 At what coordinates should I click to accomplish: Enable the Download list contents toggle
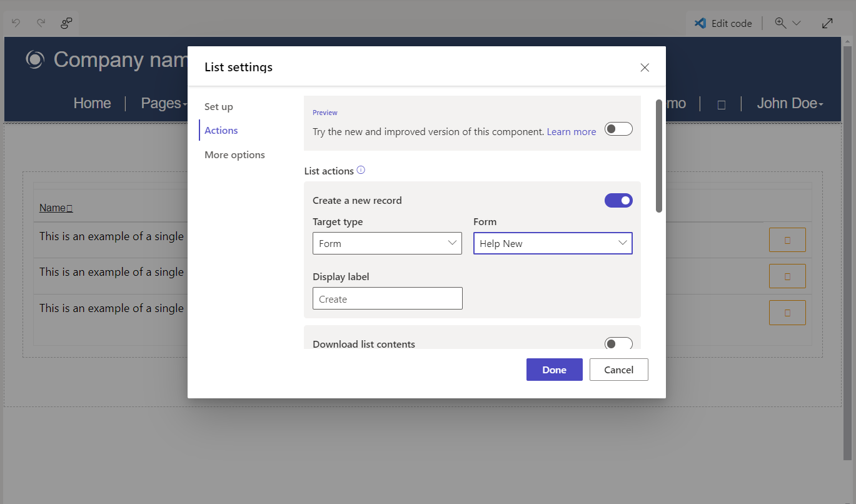[618, 343]
